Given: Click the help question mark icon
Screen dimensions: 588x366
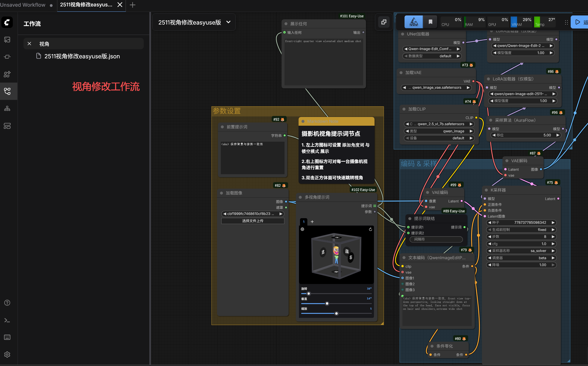Looking at the screenshot, I should pyautogui.click(x=7, y=303).
